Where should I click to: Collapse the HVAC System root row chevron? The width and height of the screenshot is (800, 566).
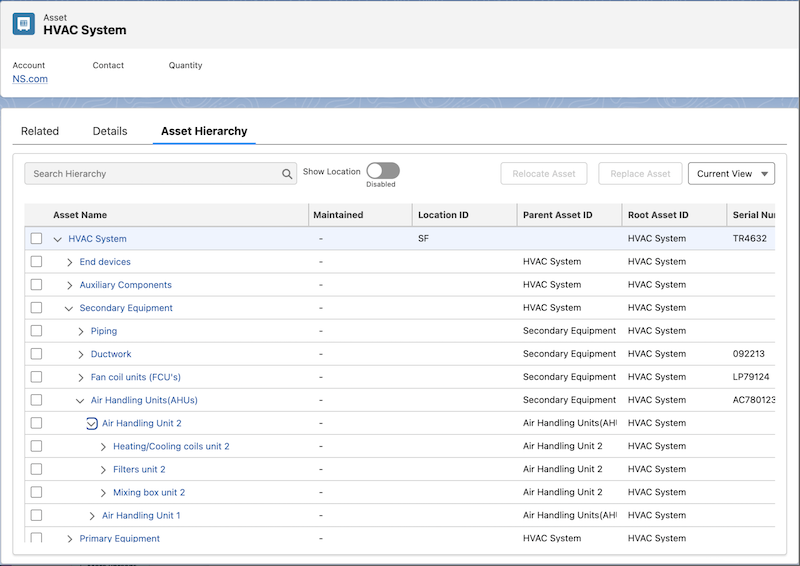tap(58, 239)
